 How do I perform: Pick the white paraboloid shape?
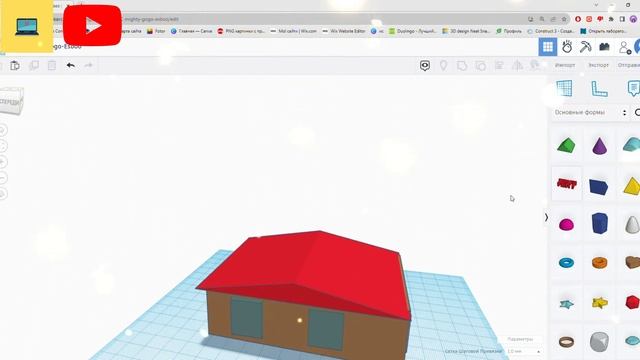click(x=632, y=224)
